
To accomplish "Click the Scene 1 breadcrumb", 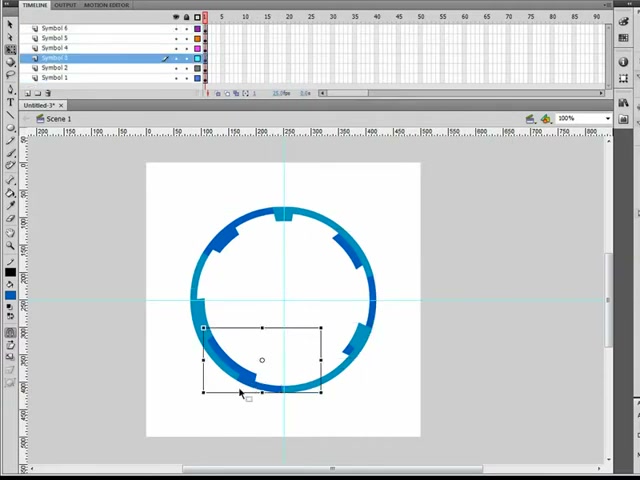I will pyautogui.click(x=54, y=119).
